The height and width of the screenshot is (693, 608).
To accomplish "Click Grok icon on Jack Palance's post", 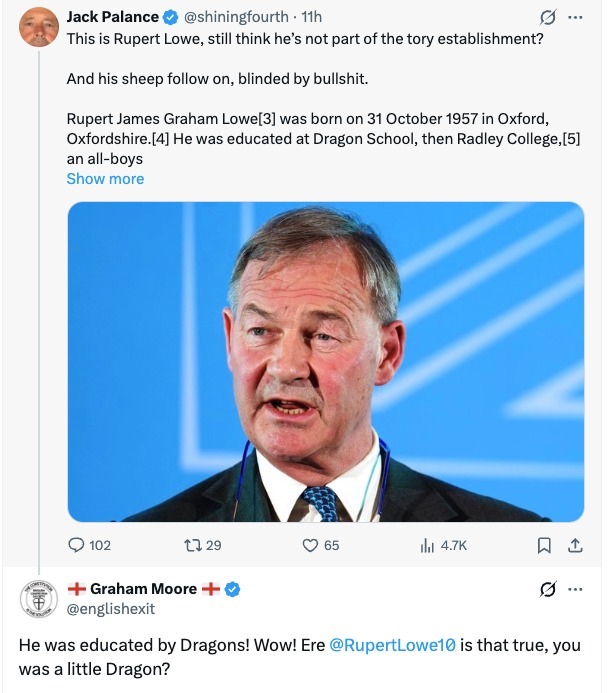I will point(548,17).
